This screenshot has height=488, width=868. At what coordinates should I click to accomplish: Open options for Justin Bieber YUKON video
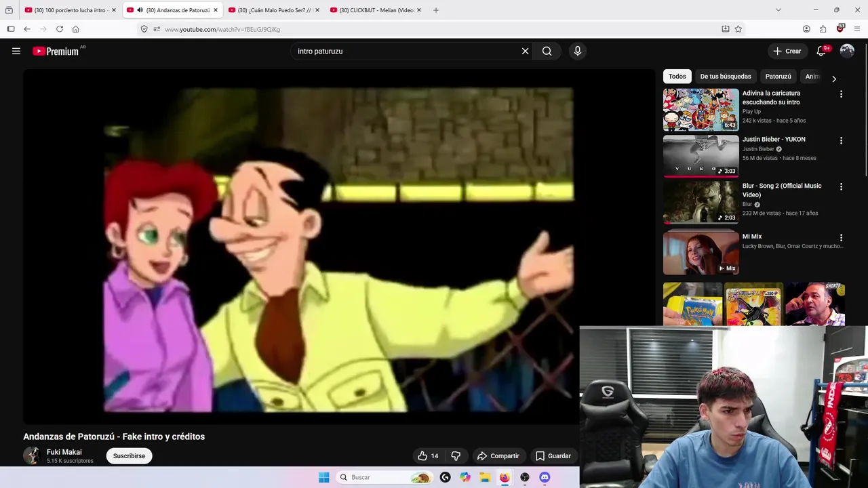click(x=841, y=140)
